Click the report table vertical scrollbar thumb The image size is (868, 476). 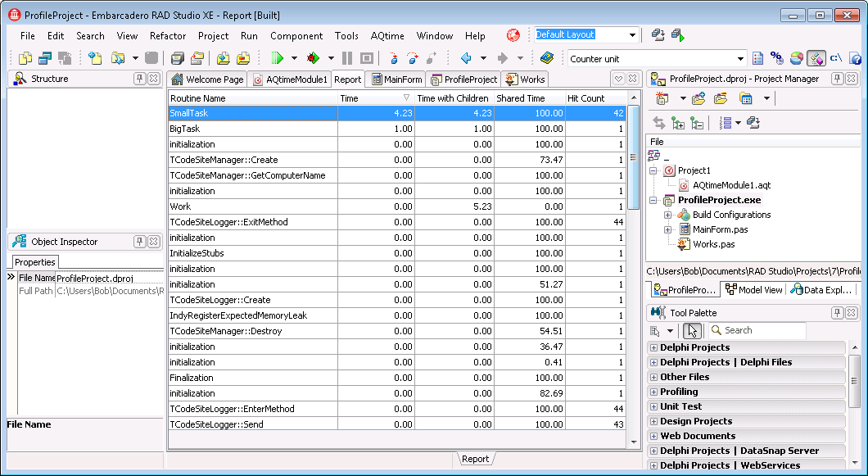[x=634, y=157]
